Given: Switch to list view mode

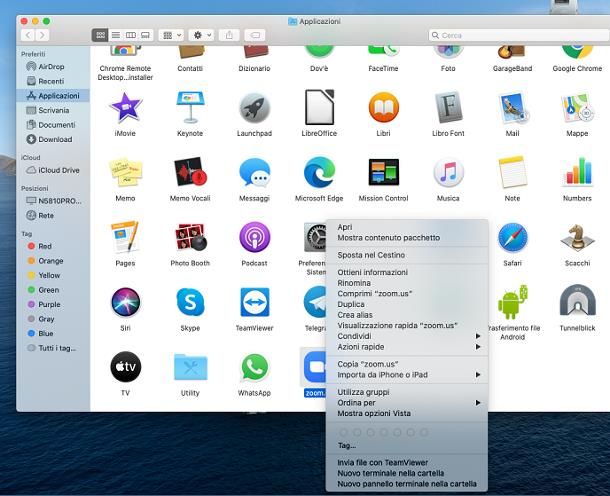Looking at the screenshot, I should [116, 35].
